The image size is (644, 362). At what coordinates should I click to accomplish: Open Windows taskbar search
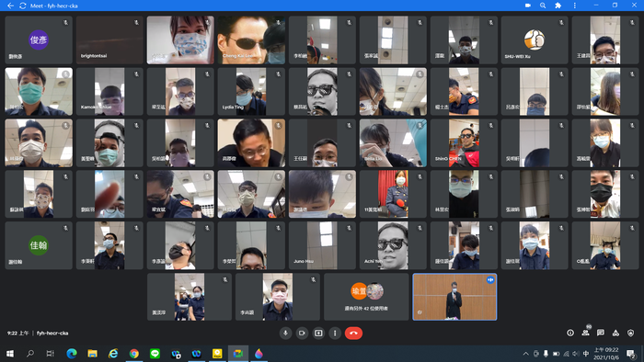[x=30, y=354]
